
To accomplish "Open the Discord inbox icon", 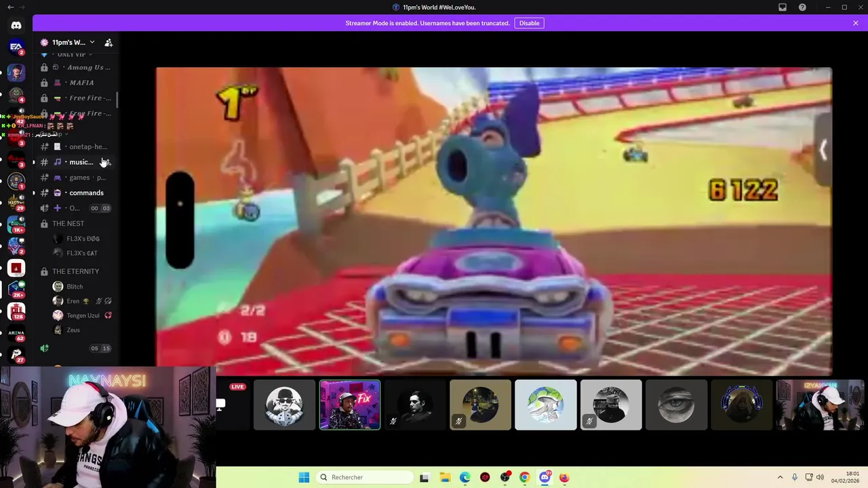I will coord(783,7).
